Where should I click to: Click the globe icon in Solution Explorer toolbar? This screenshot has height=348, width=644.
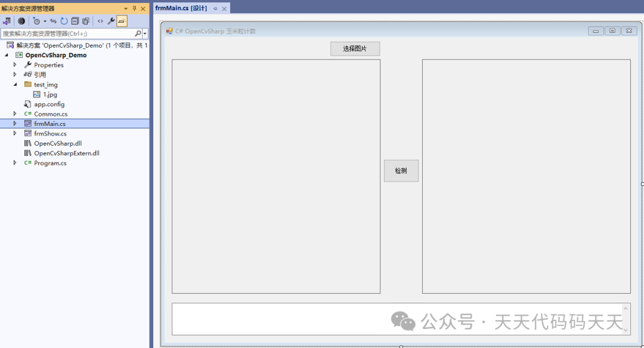click(x=21, y=21)
